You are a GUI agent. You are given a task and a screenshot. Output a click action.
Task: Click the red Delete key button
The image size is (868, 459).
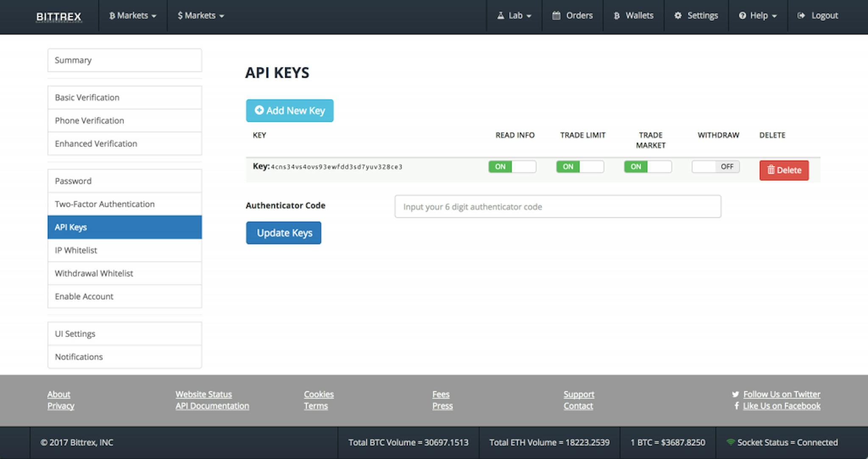pos(784,169)
